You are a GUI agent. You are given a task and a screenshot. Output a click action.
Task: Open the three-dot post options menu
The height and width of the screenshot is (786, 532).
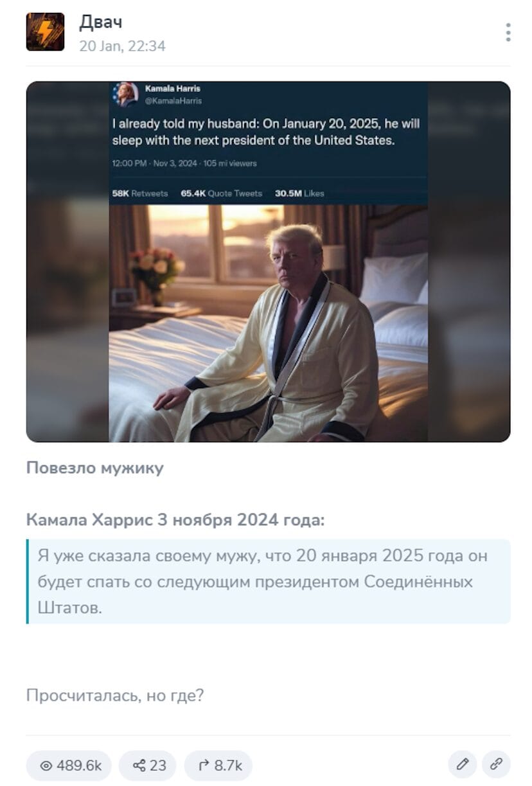pyautogui.click(x=508, y=32)
